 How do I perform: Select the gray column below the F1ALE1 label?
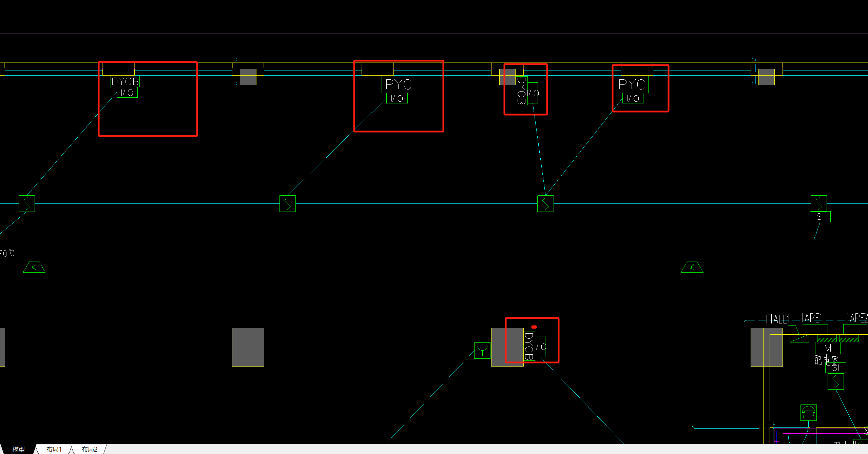click(767, 347)
